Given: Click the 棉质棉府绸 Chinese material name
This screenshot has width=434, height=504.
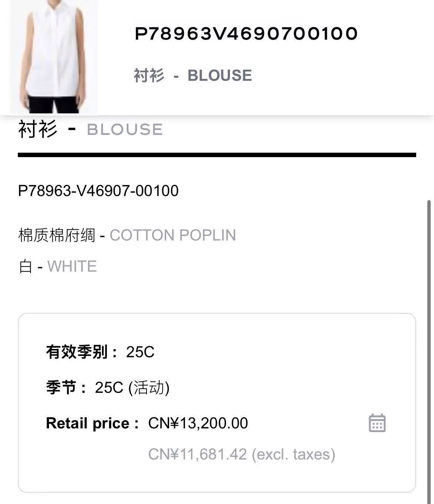Looking at the screenshot, I should [x=57, y=235].
